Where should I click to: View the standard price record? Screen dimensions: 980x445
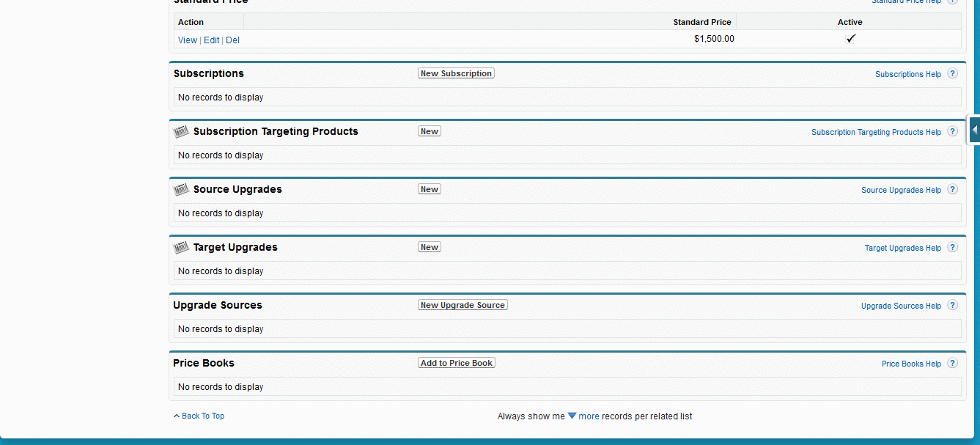pyautogui.click(x=188, y=40)
